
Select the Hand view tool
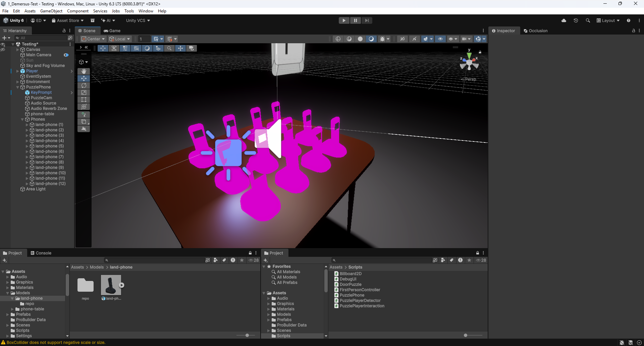[x=84, y=71]
